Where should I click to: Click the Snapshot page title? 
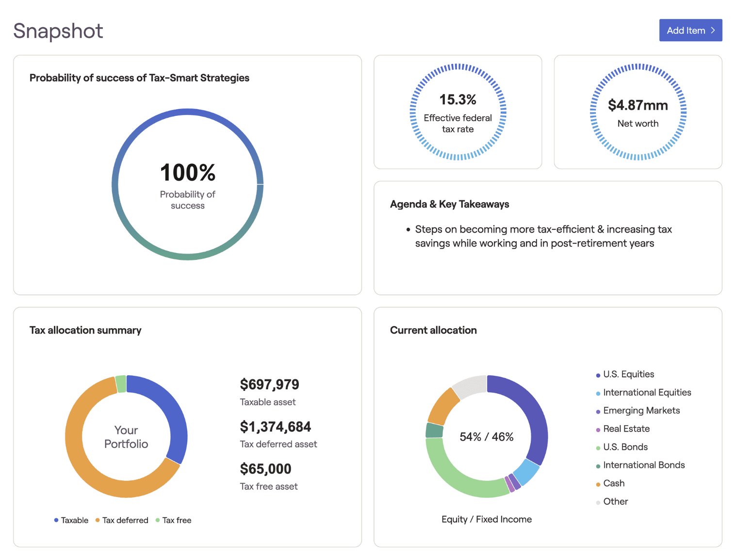pyautogui.click(x=58, y=31)
